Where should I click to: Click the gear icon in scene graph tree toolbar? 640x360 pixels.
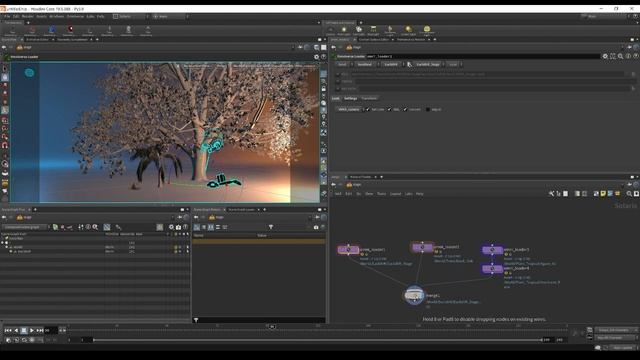click(171, 227)
